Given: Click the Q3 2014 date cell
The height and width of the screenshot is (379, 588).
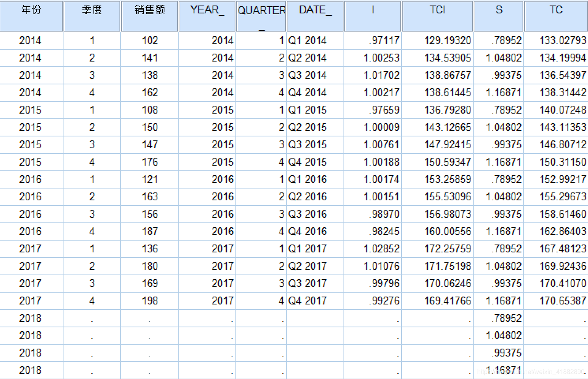Looking at the screenshot, I should pos(315,75).
